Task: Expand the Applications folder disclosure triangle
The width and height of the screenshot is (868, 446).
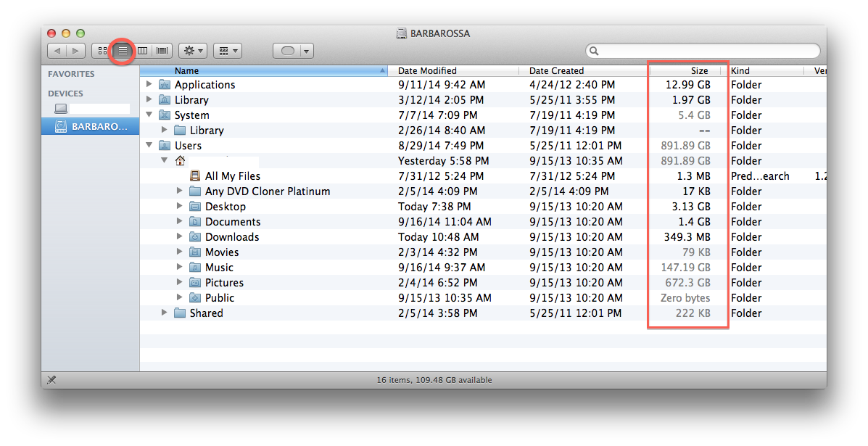Action: tap(149, 84)
